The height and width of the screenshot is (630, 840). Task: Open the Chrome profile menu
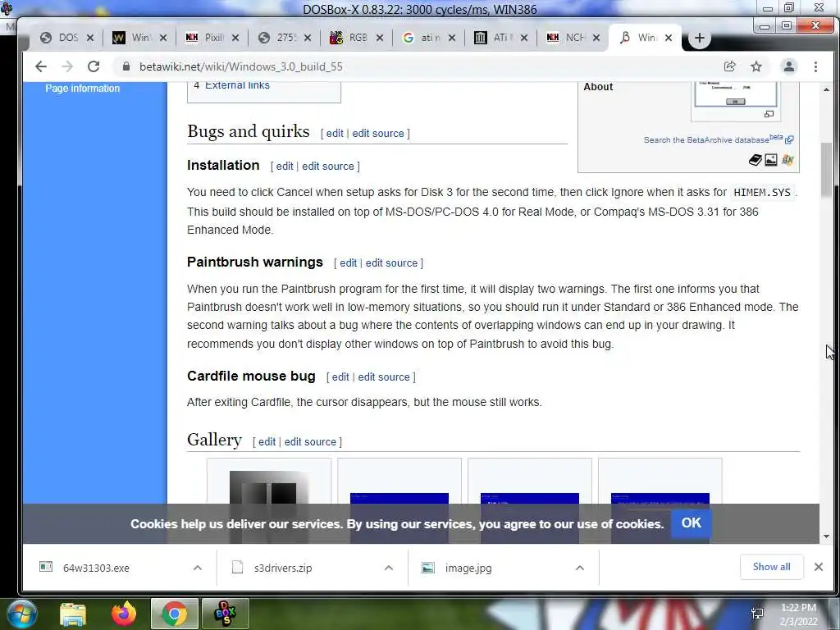pyautogui.click(x=788, y=66)
